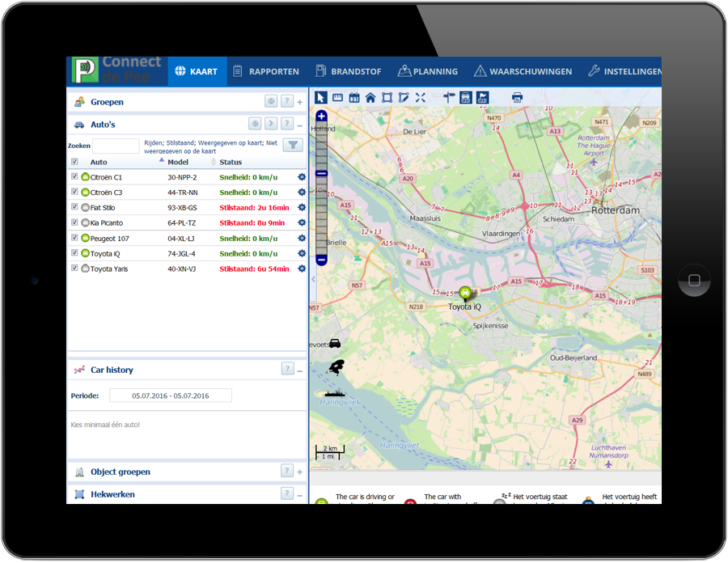Open the calendar map tool
Image resolution: width=728 pixels, height=563 pixels.
coord(354,97)
